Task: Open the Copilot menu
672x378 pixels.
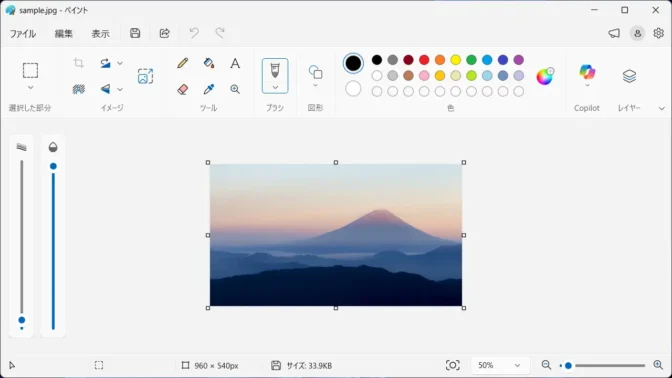Action: 587,75
